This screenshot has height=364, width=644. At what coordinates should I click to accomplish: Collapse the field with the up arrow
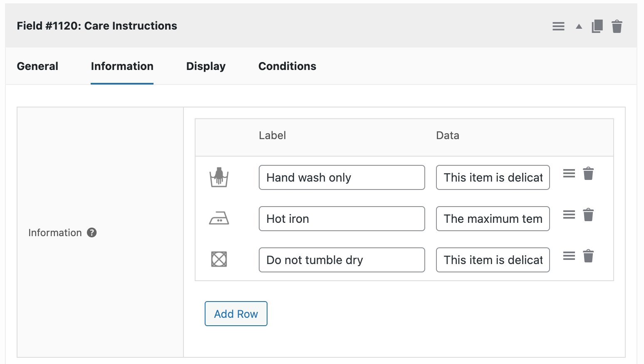[x=578, y=26]
